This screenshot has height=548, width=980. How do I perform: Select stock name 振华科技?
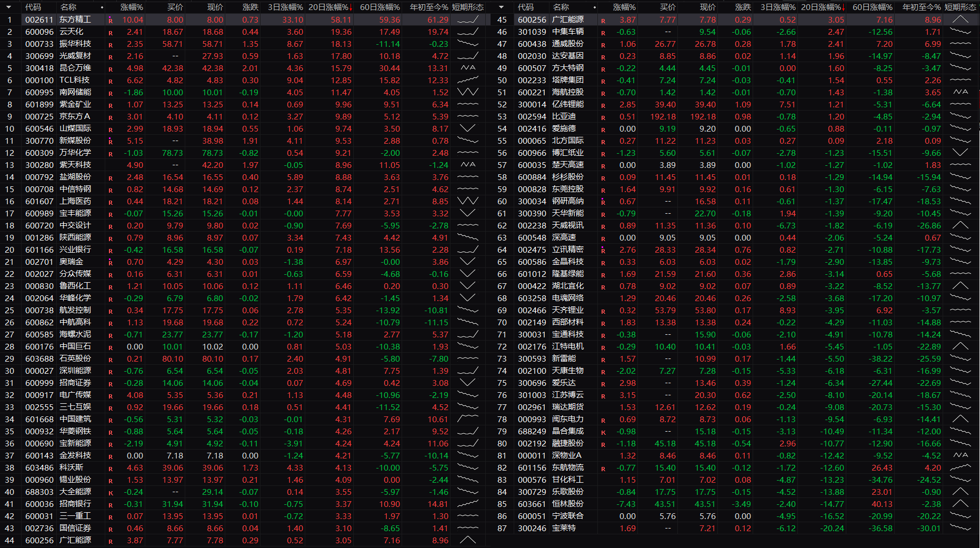click(x=75, y=44)
